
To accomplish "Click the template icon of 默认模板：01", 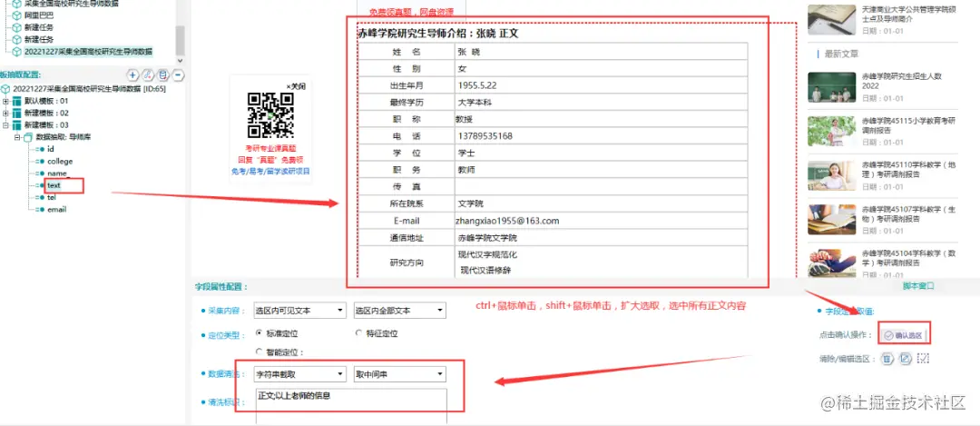I will [x=17, y=101].
